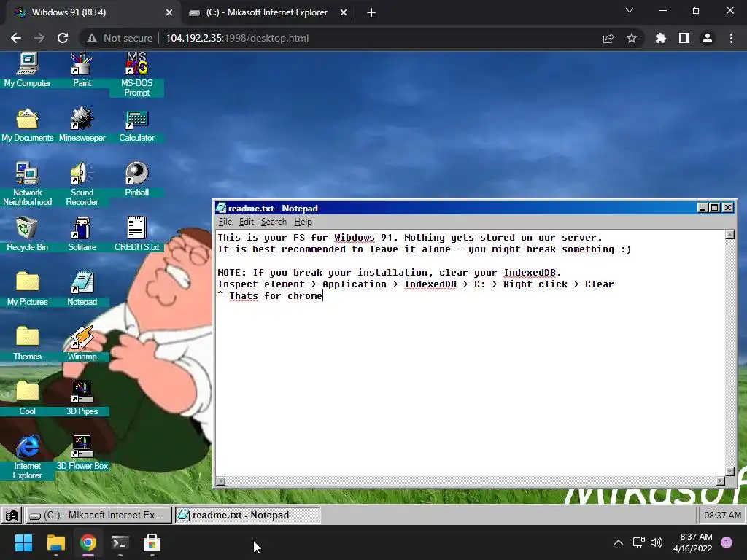Share this page icon in address bar
Screen dimensions: 747x560
[x=608, y=38]
